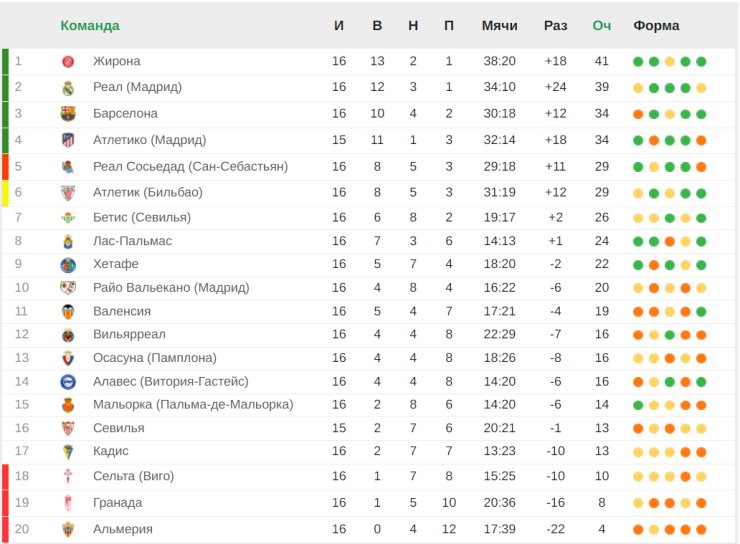Open the Севилья team link

119,428
